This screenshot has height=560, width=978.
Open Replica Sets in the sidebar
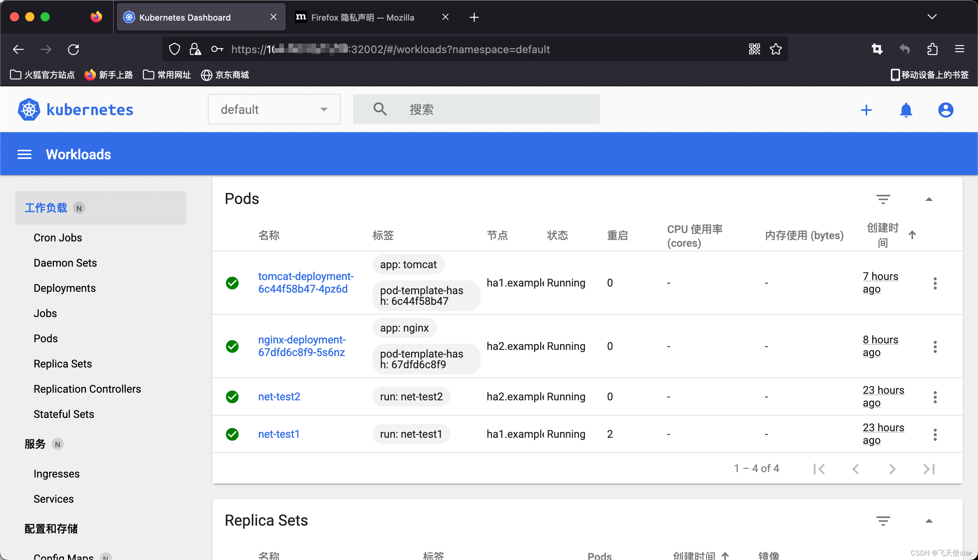click(63, 364)
